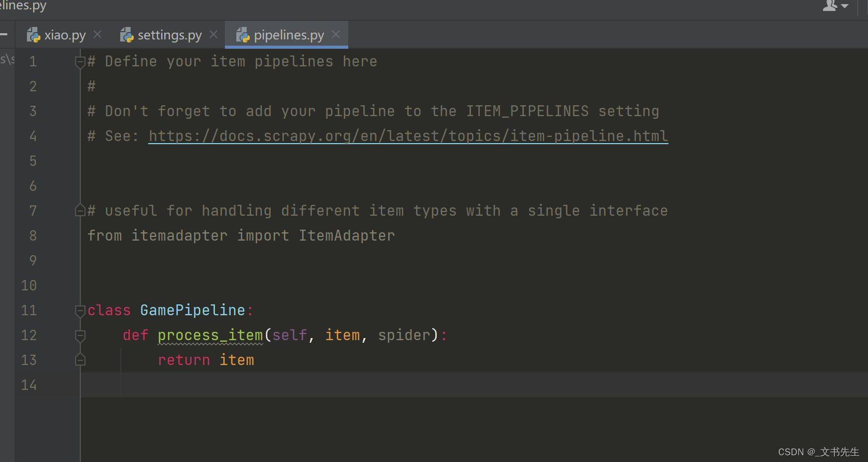Close the settings.py tab
The image size is (868, 462).
(214, 35)
